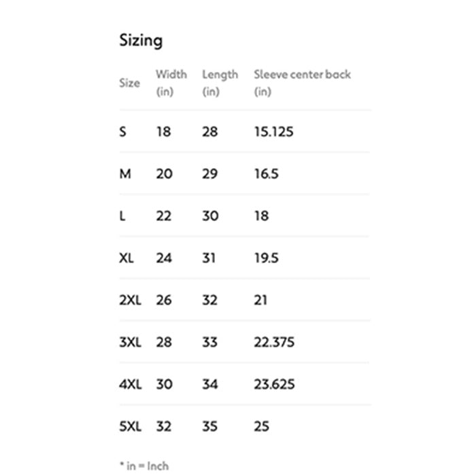Select the 5XL size row label
This screenshot has width=476, height=476.
click(x=131, y=426)
